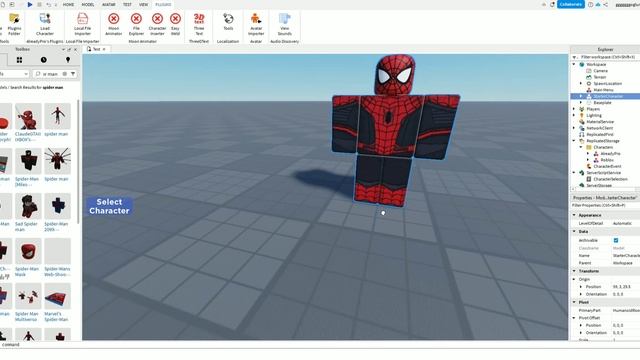Collapse the Workspace tree node
The height and width of the screenshot is (360, 640).
coord(574,64)
